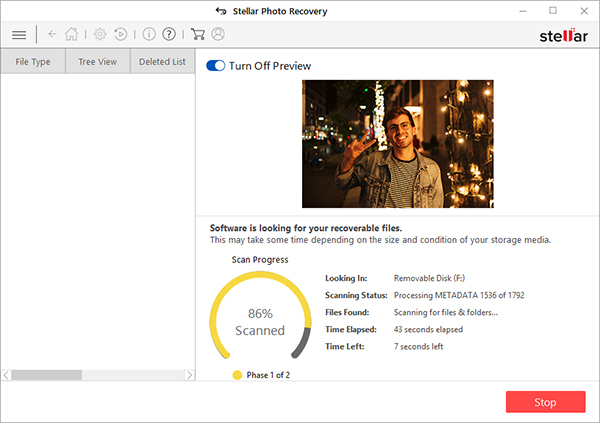Viewport: 600px width, 423px height.
Task: Minimize the Stellar Photo Recovery window
Action: [523, 11]
